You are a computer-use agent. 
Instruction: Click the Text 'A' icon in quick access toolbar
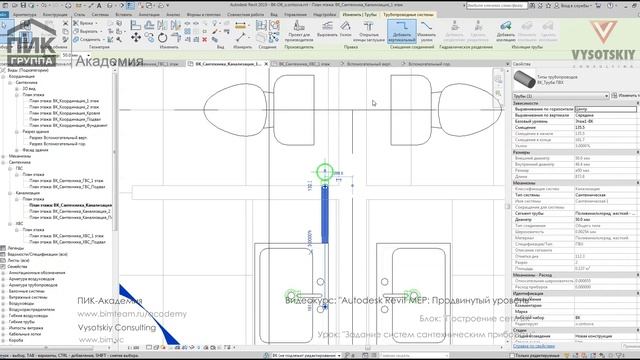pyautogui.click(x=99, y=6)
